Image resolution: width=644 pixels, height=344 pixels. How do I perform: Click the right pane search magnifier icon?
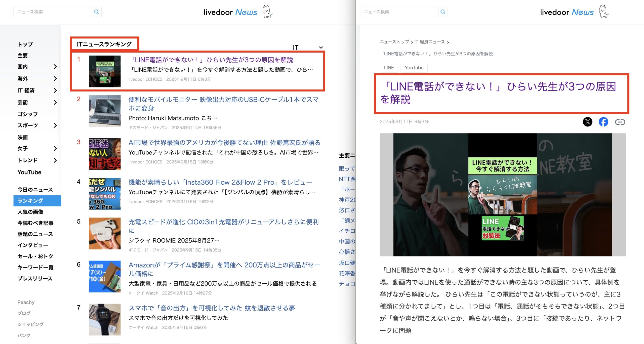point(443,12)
